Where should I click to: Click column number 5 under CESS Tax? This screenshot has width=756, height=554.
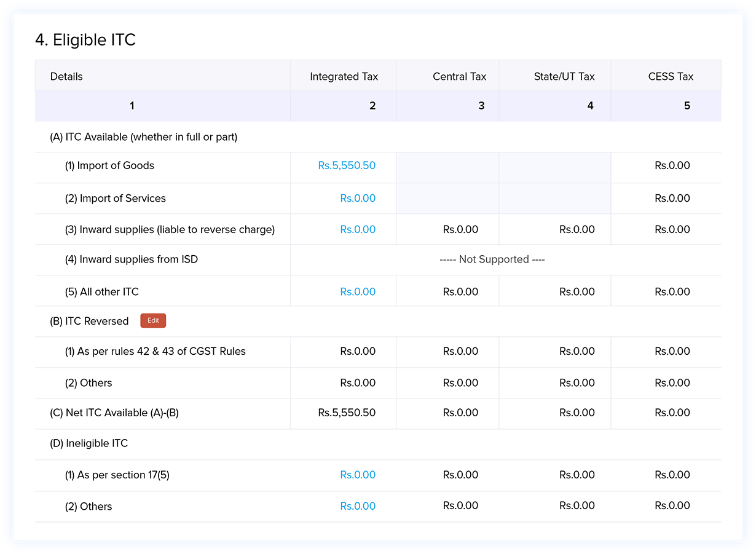point(687,106)
